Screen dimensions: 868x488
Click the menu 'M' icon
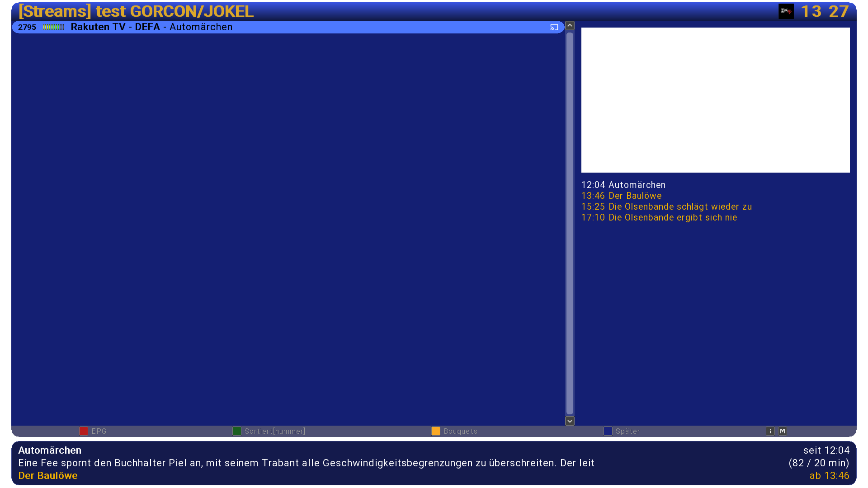pyautogui.click(x=783, y=431)
